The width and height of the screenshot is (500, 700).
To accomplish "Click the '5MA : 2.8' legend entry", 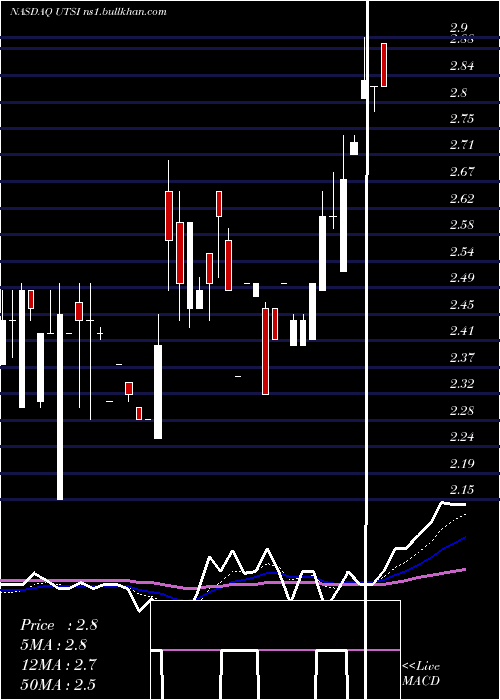I will pyautogui.click(x=54, y=645).
